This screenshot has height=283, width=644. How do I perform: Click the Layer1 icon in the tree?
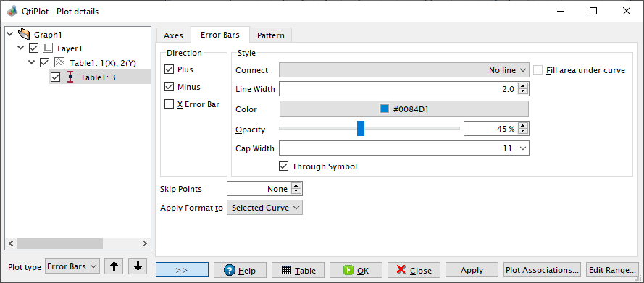(48, 48)
